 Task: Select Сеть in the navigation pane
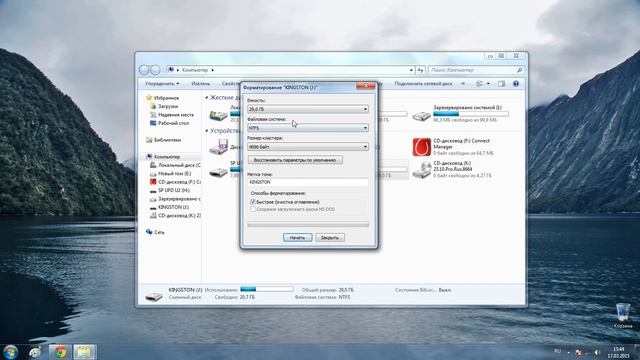(159, 232)
